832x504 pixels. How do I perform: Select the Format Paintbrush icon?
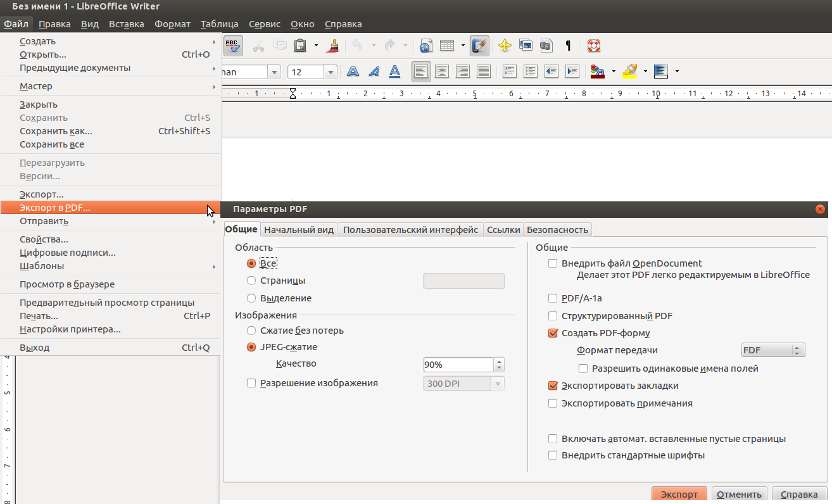coord(333,45)
